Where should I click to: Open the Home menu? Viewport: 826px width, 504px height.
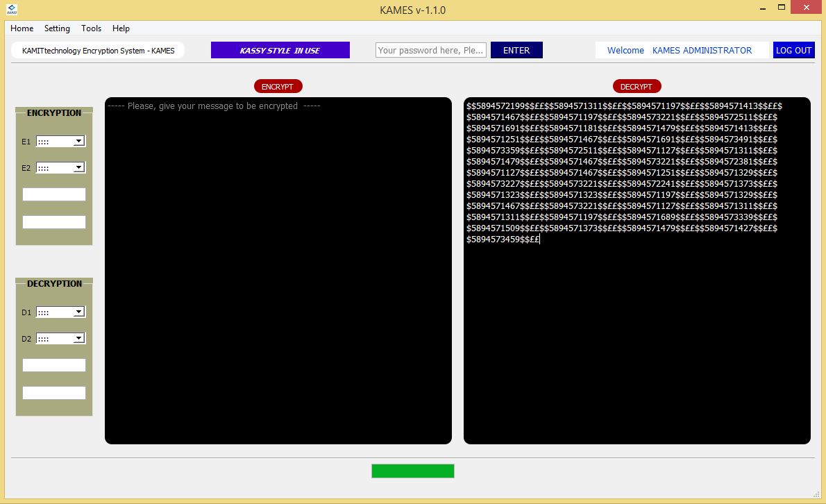coord(22,28)
